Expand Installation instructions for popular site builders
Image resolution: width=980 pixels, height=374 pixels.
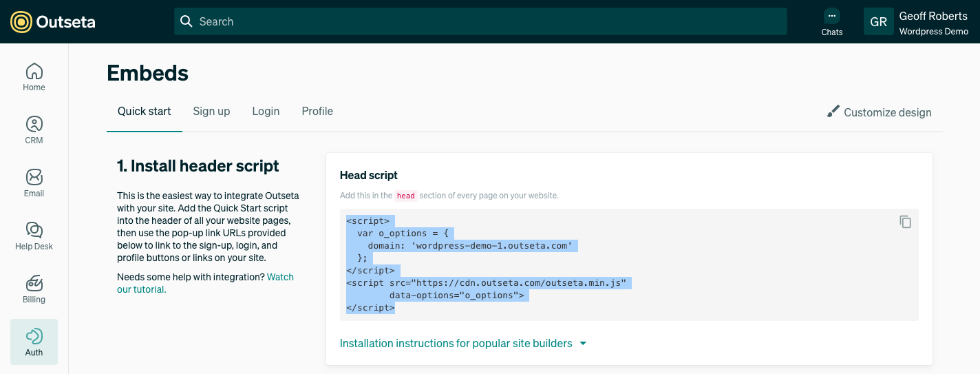(x=463, y=343)
